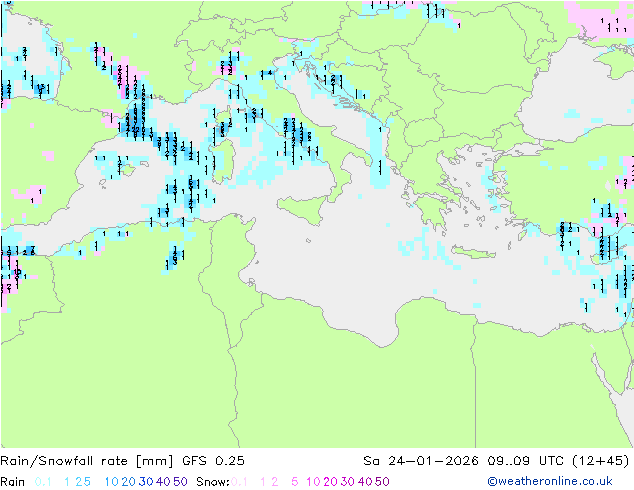
Task: Click the 'Snow:' legend label
Action: point(213,482)
